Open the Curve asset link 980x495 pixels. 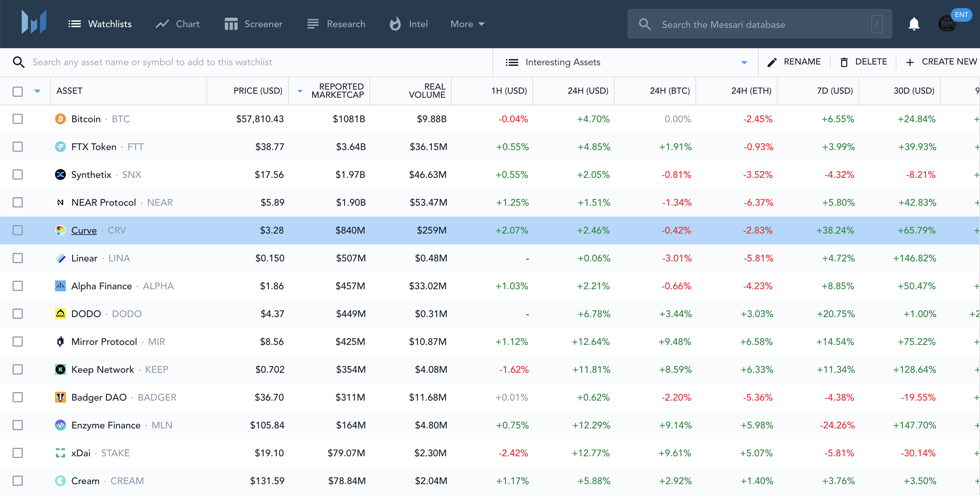[84, 230]
